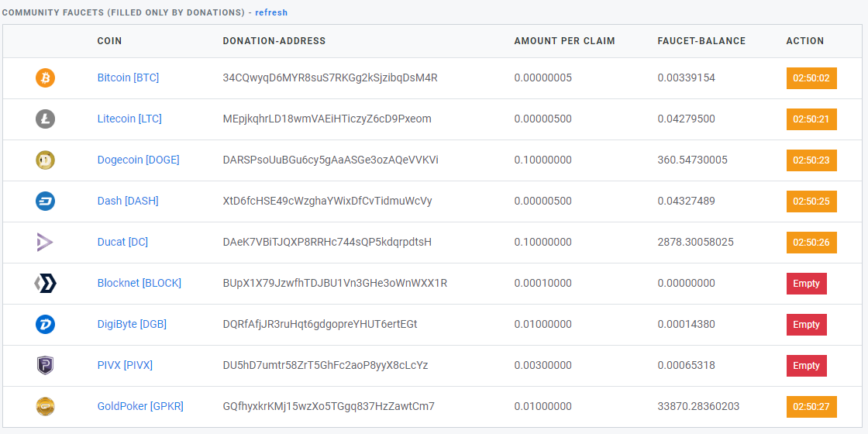Click PIVX amount per claim 0.00300000
868x434 pixels.
543,365
